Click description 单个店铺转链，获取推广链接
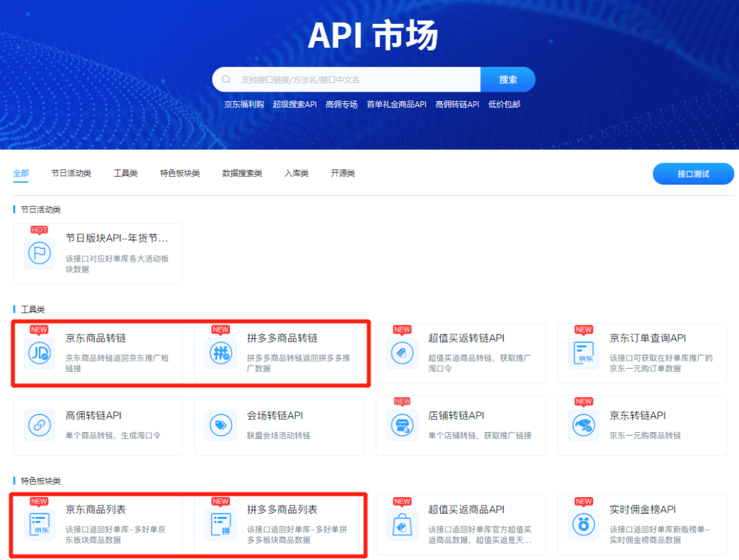This screenshot has height=560, width=739. [x=480, y=436]
